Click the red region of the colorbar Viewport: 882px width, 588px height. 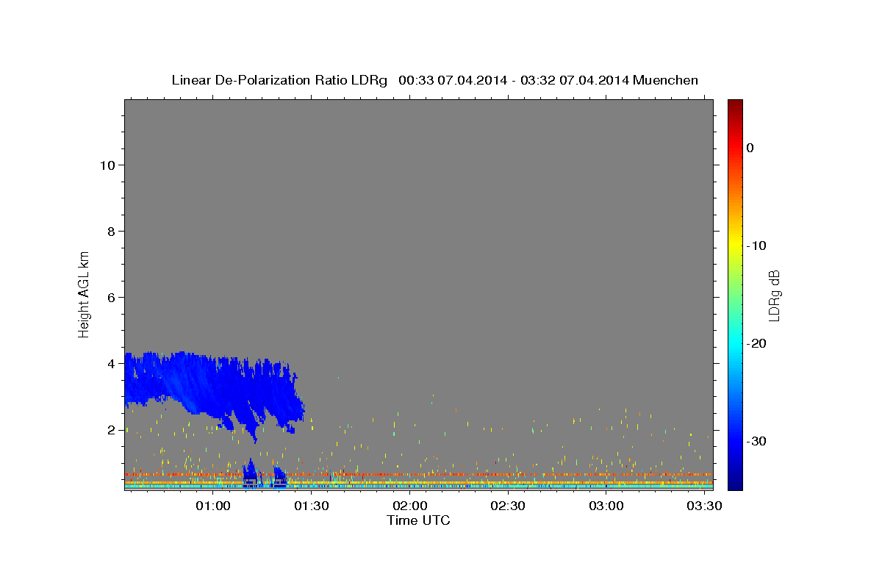[735, 147]
